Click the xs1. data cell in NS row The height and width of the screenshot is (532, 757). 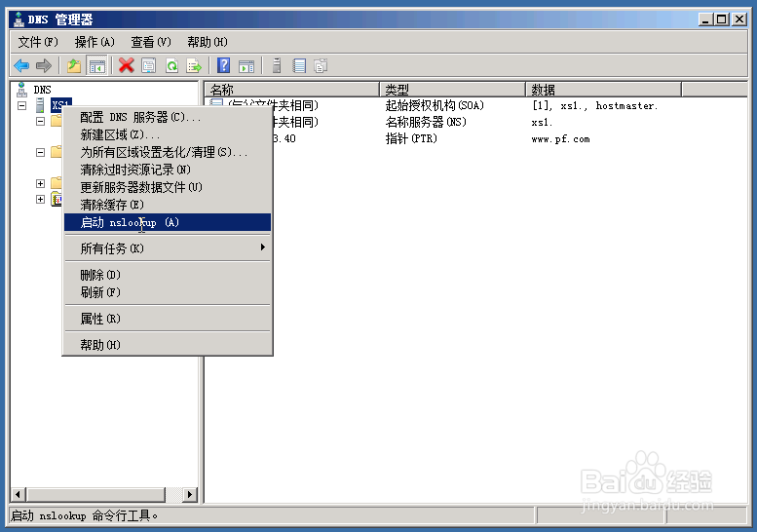542,123
